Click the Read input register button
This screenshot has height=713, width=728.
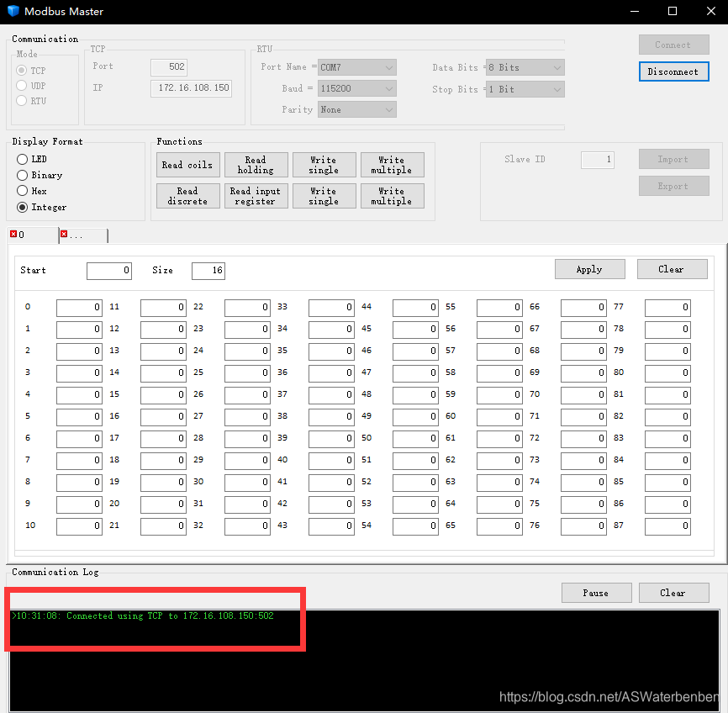tap(256, 196)
